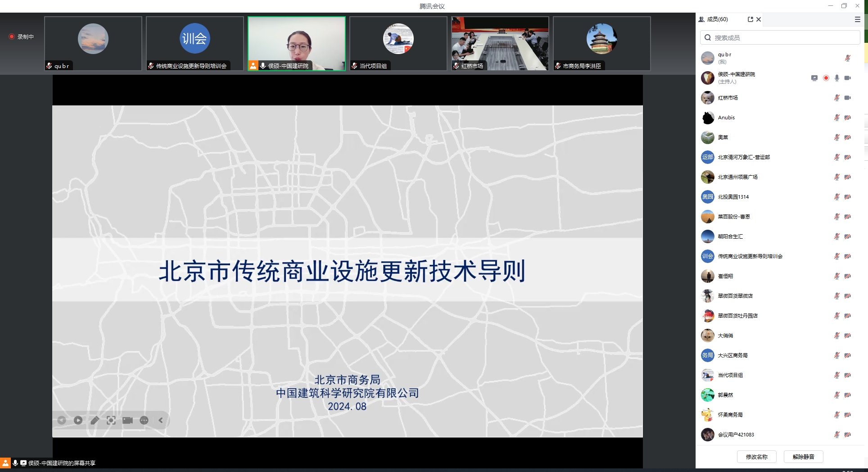Click the camera icon in slide toolbar
868x472 pixels.
(127, 420)
